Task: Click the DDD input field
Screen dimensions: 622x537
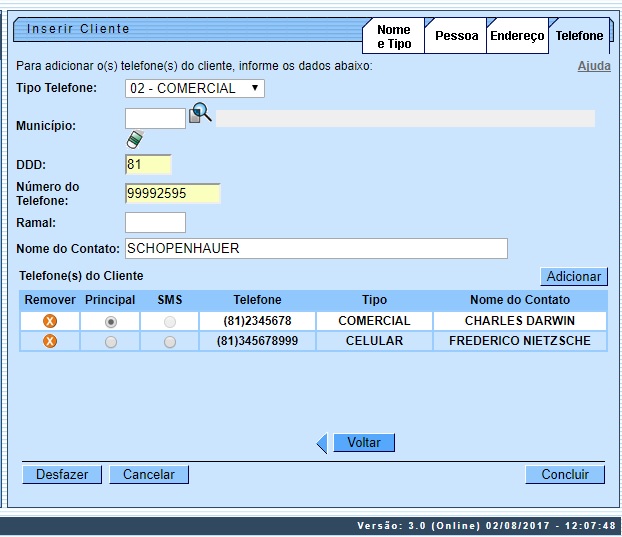Action: [x=148, y=164]
